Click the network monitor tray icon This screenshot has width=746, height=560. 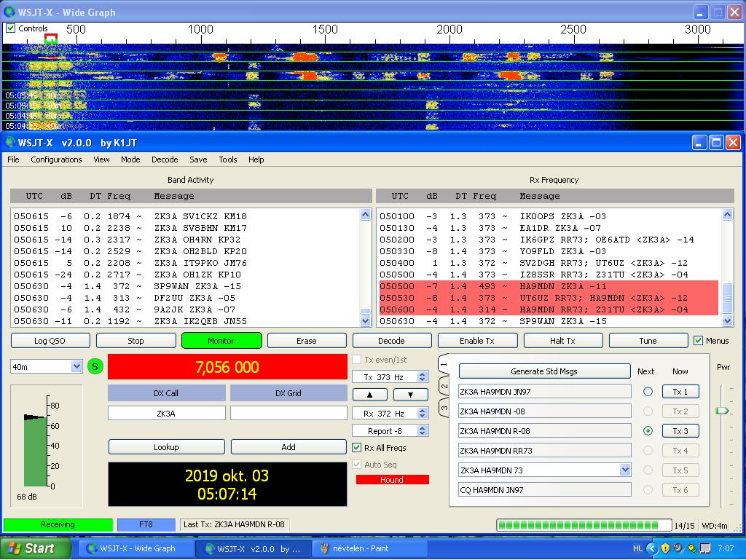pos(705,548)
